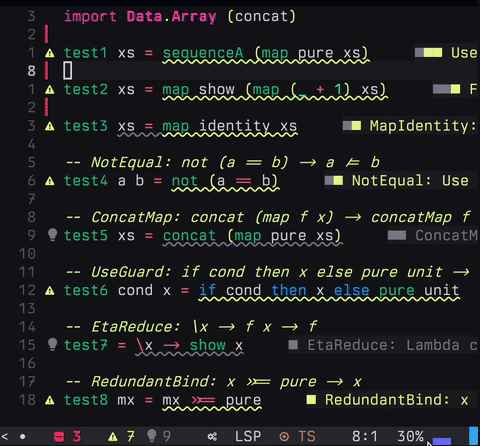Click the 'import' keyword

90,17
